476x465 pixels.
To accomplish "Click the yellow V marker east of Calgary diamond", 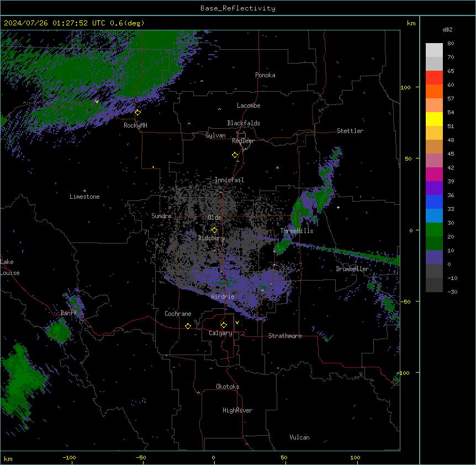I will (x=237, y=323).
